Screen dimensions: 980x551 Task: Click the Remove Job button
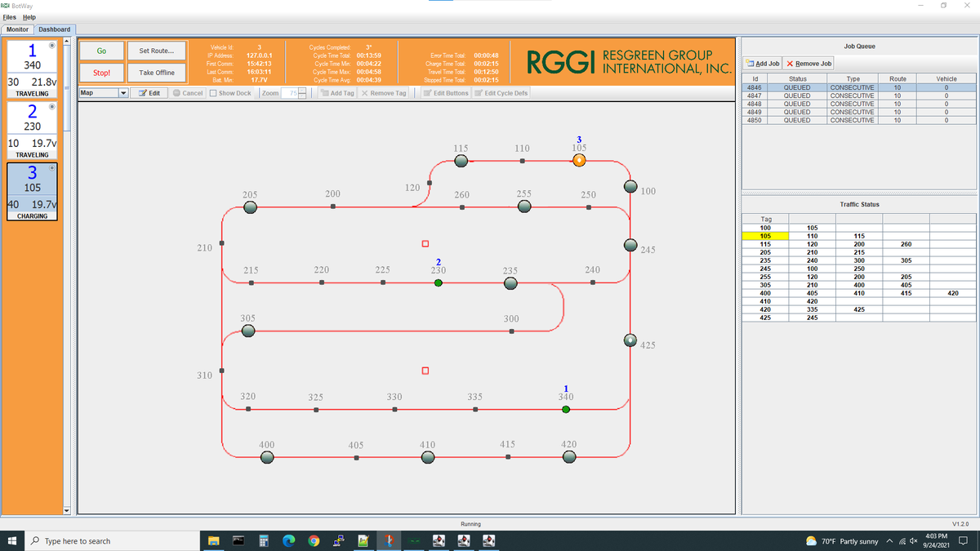pyautogui.click(x=809, y=63)
